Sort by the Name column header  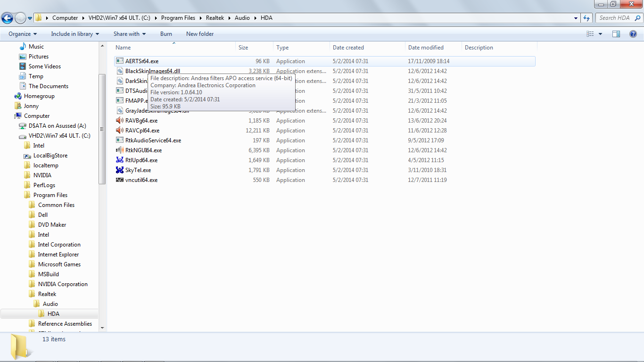[174, 48]
